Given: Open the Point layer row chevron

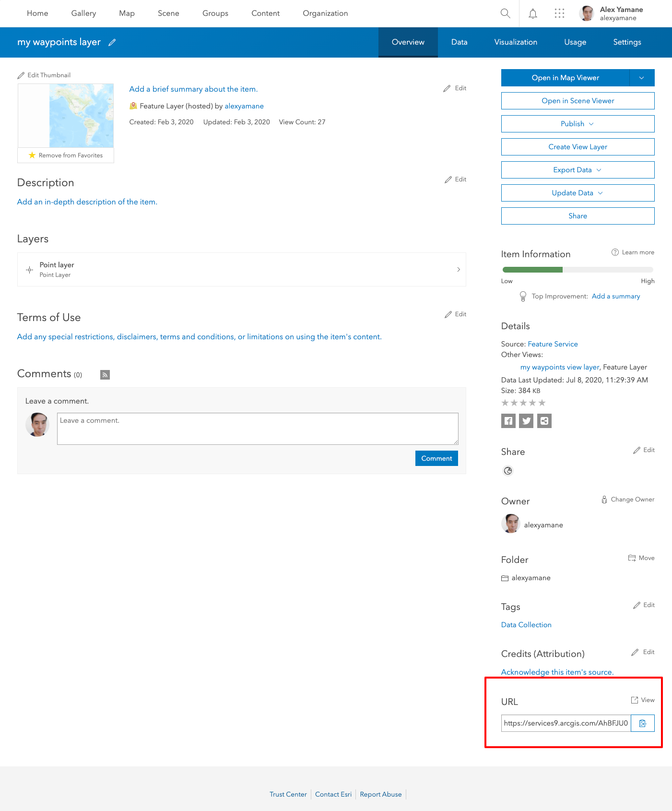Looking at the screenshot, I should [x=459, y=270].
